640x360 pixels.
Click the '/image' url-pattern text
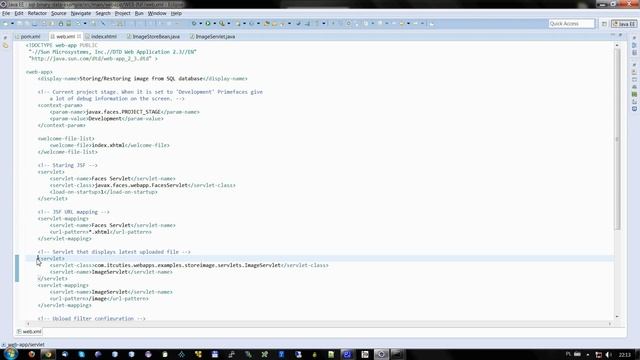pyautogui.click(x=98, y=299)
